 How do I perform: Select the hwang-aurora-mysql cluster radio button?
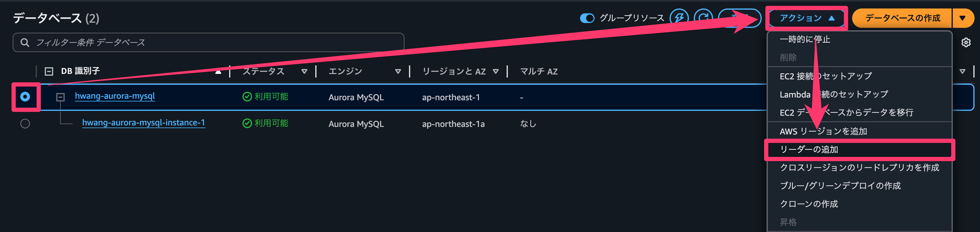pos(25,97)
